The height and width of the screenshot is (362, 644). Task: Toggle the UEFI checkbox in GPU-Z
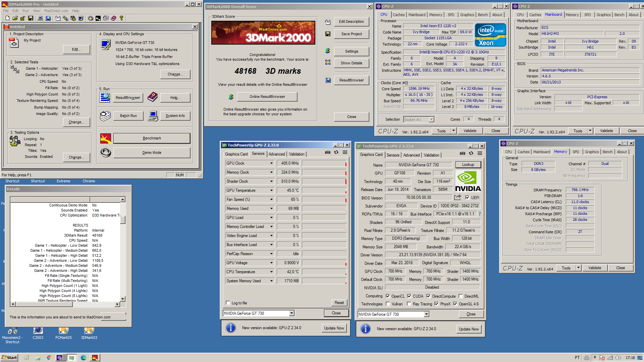pyautogui.click(x=467, y=198)
